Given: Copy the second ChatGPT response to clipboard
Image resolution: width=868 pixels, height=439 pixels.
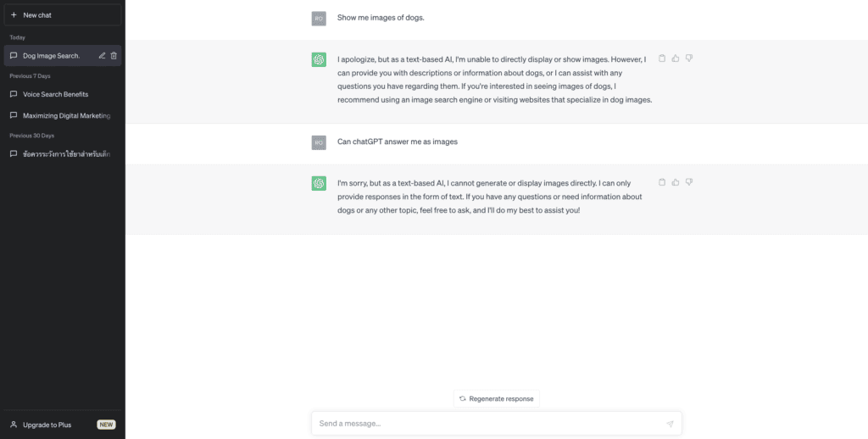Looking at the screenshot, I should pyautogui.click(x=661, y=182).
